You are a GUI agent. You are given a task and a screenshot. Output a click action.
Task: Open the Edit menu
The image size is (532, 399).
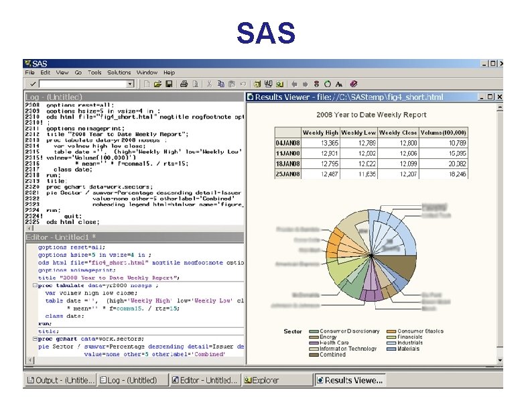click(45, 72)
